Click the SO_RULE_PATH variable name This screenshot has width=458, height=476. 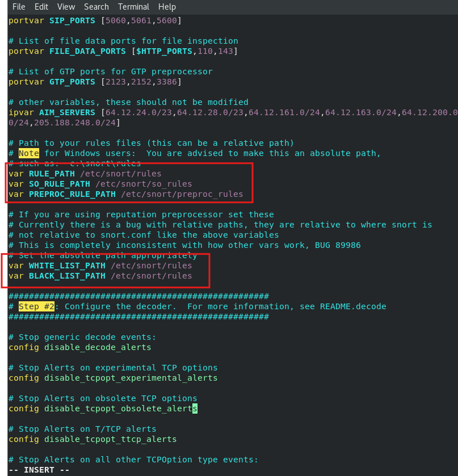pyautogui.click(x=59, y=184)
